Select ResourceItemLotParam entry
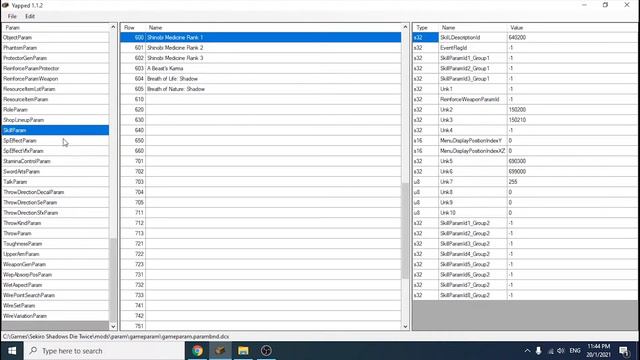Screen dimensions: 640x360 pos(55,89)
